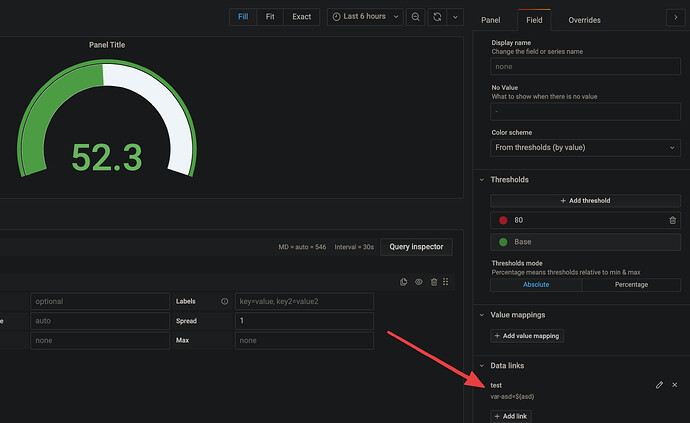Select the Percentage thresholds mode
Screen dimensions: 690x423
coord(631,285)
